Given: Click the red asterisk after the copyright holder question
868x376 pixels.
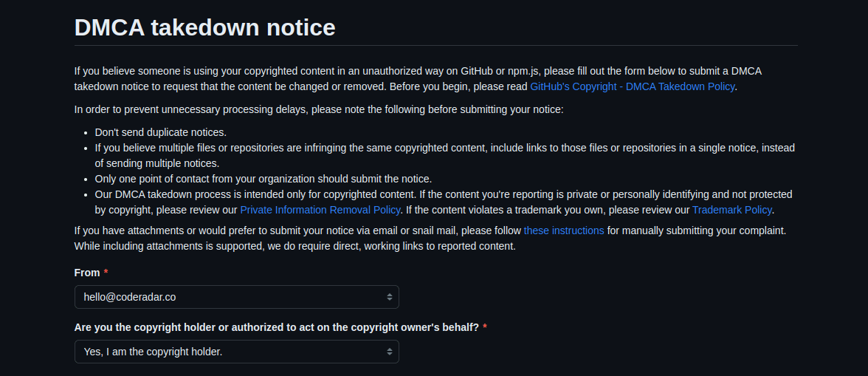Looking at the screenshot, I should pos(485,328).
